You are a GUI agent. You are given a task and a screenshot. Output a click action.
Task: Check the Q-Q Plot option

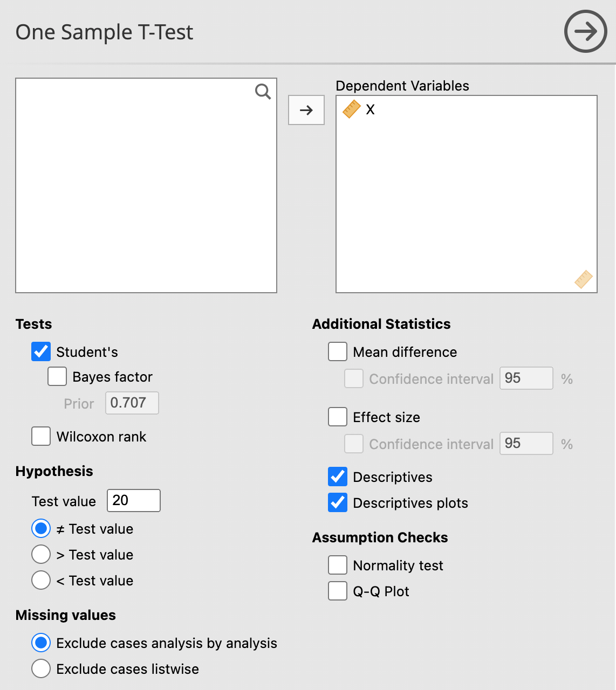coord(338,591)
